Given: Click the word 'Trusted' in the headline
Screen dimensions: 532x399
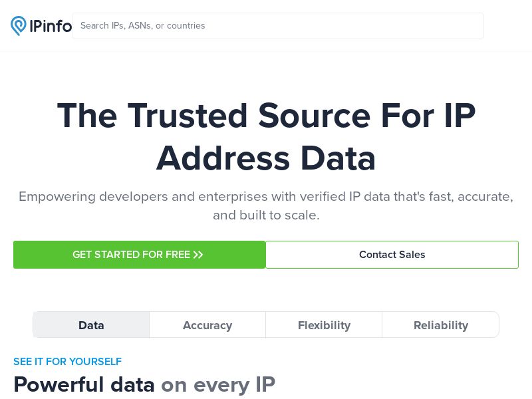Looking at the screenshot, I should pos(188,115).
